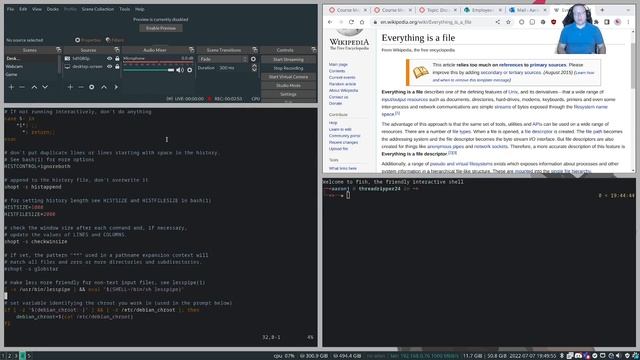Toggle lock on desktop-screen source

(117, 66)
